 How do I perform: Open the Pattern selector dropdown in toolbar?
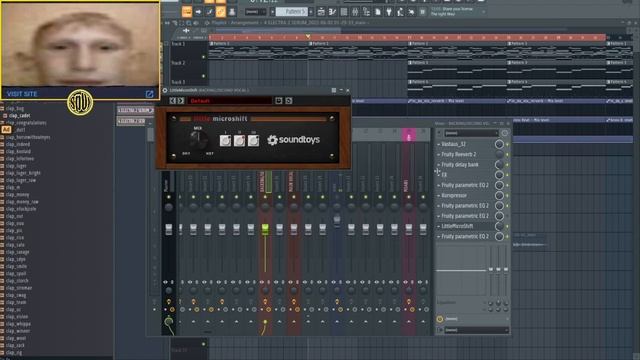(291, 12)
